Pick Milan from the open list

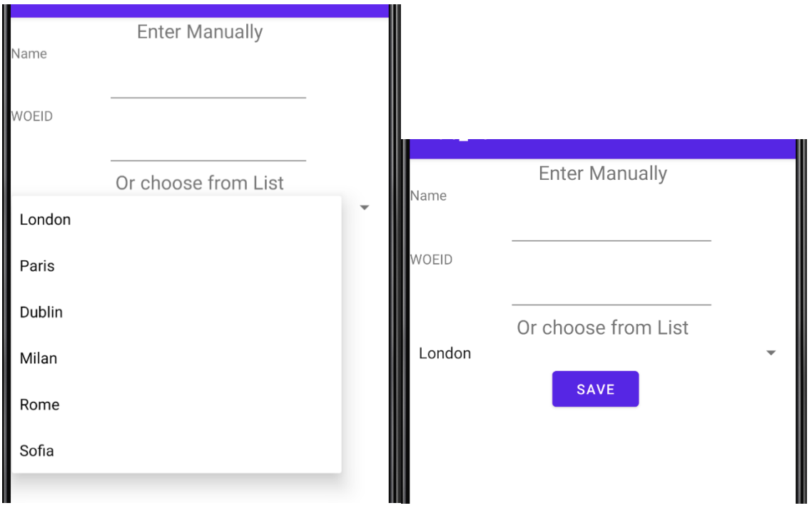(x=39, y=358)
